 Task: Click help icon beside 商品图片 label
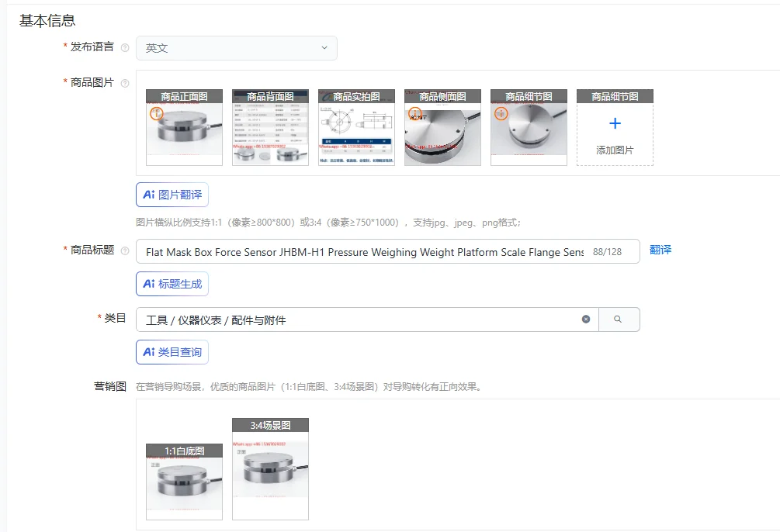click(126, 83)
